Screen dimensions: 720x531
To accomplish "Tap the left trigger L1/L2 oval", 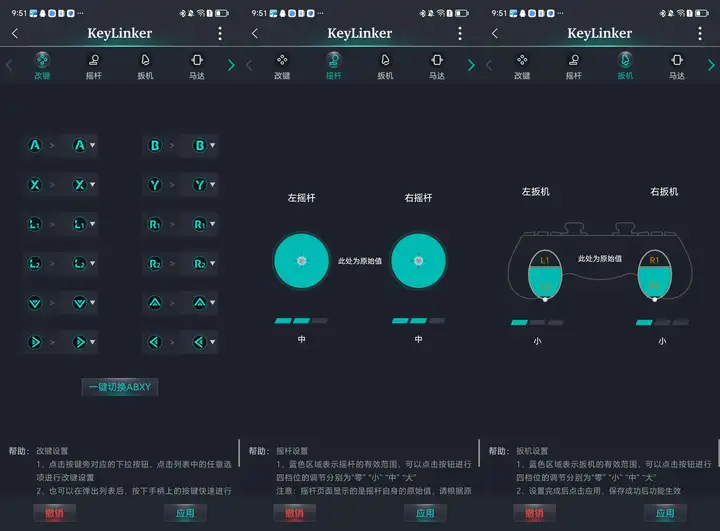I will 545,275.
